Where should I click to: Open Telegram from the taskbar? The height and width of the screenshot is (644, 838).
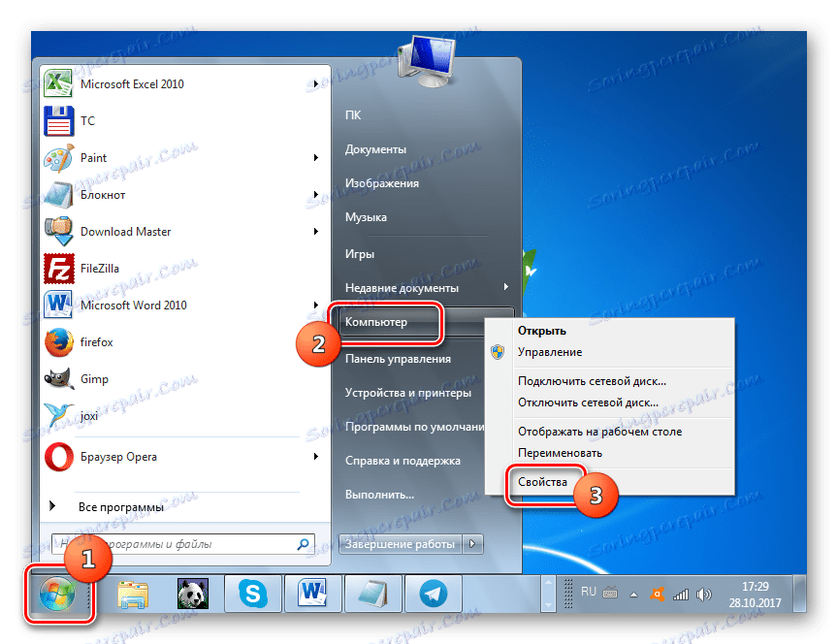coord(433,594)
